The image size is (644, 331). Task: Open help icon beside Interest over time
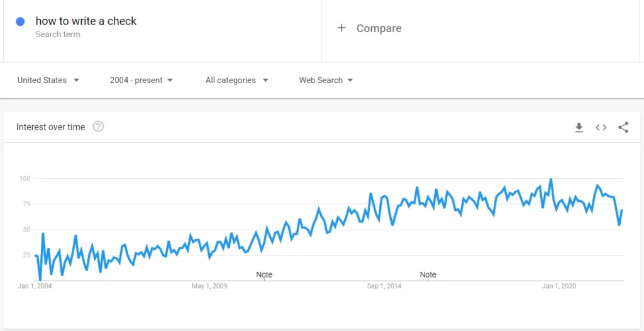pos(98,126)
